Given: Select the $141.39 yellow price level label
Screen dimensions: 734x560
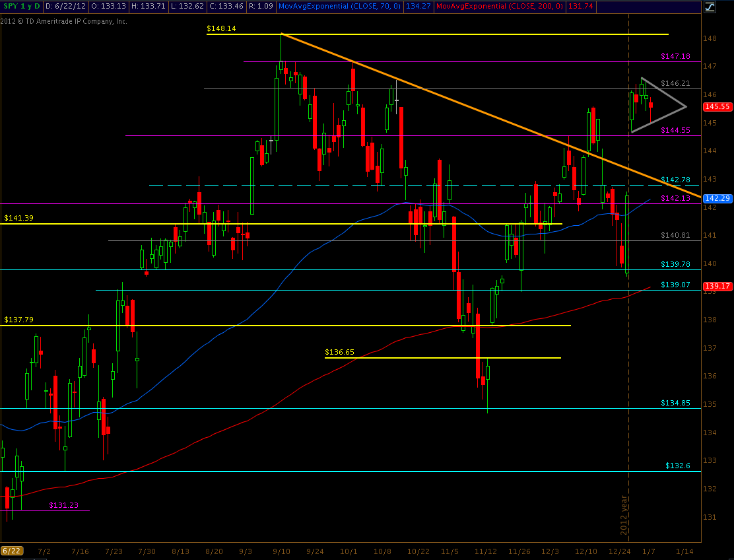Looking at the screenshot, I should pos(18,218).
